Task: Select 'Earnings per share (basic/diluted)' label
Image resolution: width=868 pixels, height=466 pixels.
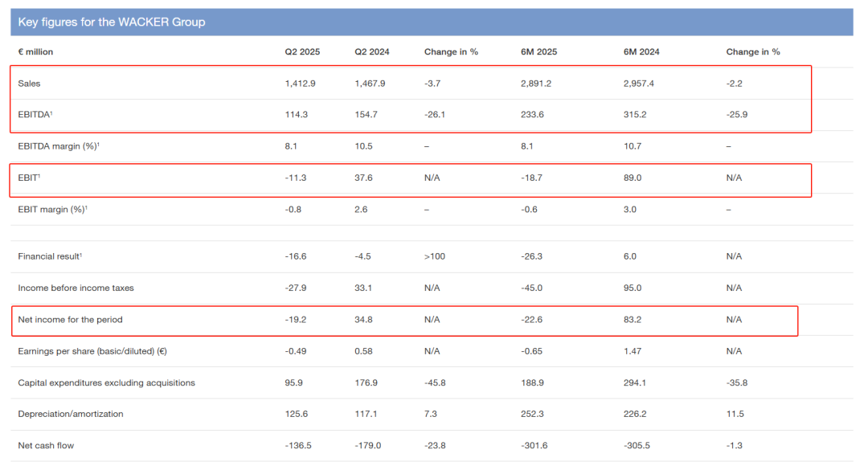Action: tap(92, 351)
